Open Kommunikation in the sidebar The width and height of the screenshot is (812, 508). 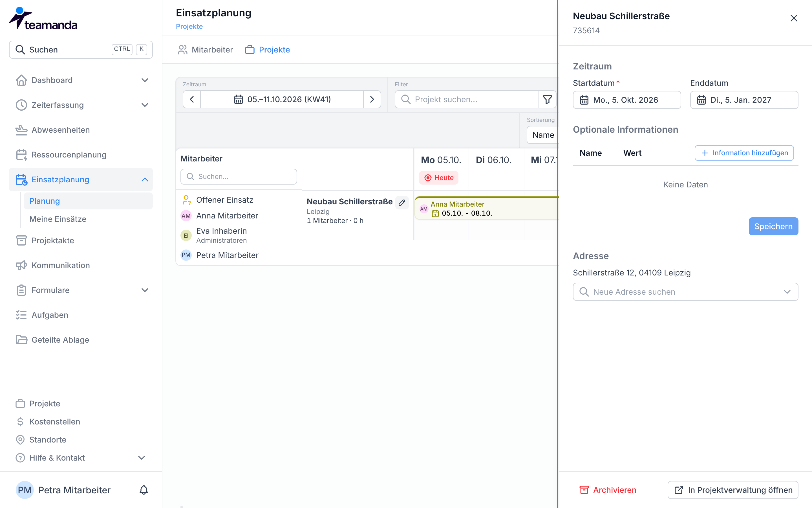click(81, 265)
